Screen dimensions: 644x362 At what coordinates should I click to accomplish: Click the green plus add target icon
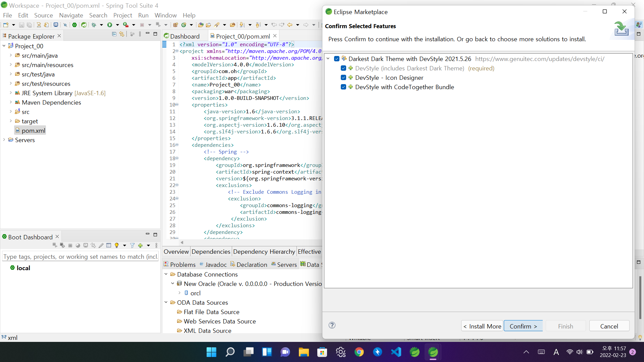pyautogui.click(x=140, y=246)
